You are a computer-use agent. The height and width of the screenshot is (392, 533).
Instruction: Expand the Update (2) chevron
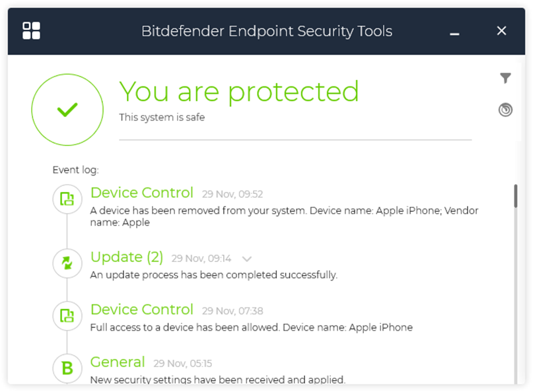click(x=247, y=259)
